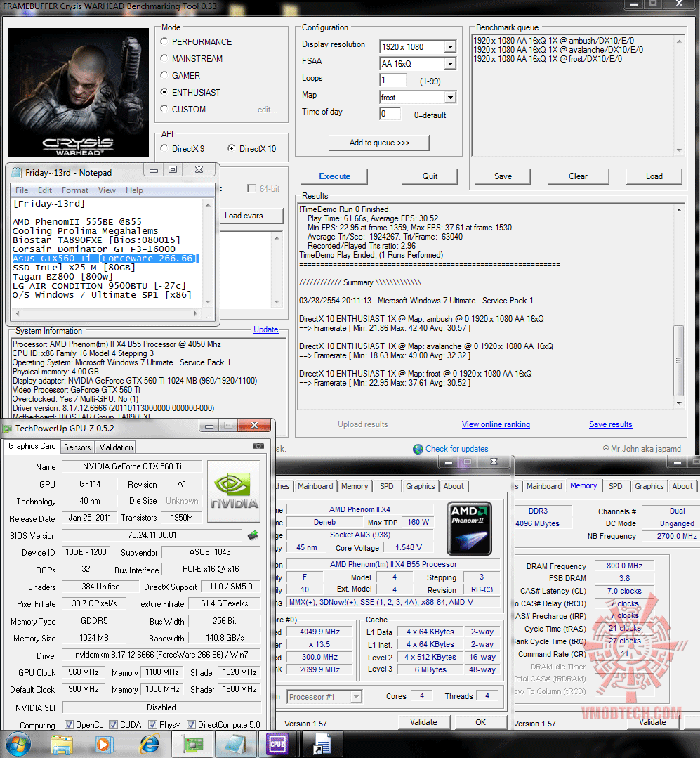Switch to CPU-Z taskbar icon

tap(278, 745)
